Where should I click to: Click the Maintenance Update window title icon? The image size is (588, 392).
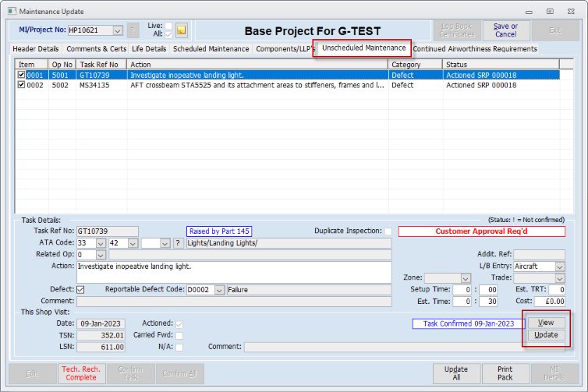click(x=10, y=11)
